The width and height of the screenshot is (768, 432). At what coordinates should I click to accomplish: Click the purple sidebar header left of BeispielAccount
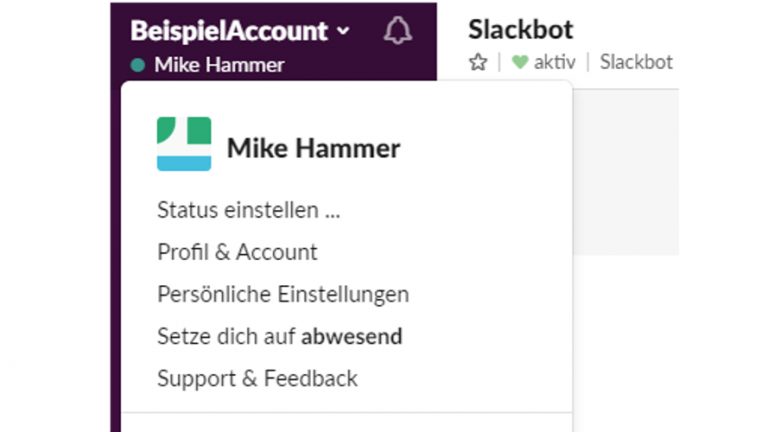120,31
